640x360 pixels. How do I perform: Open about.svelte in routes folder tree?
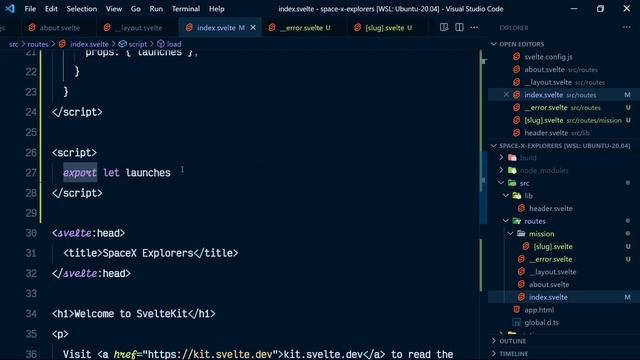tap(549, 284)
